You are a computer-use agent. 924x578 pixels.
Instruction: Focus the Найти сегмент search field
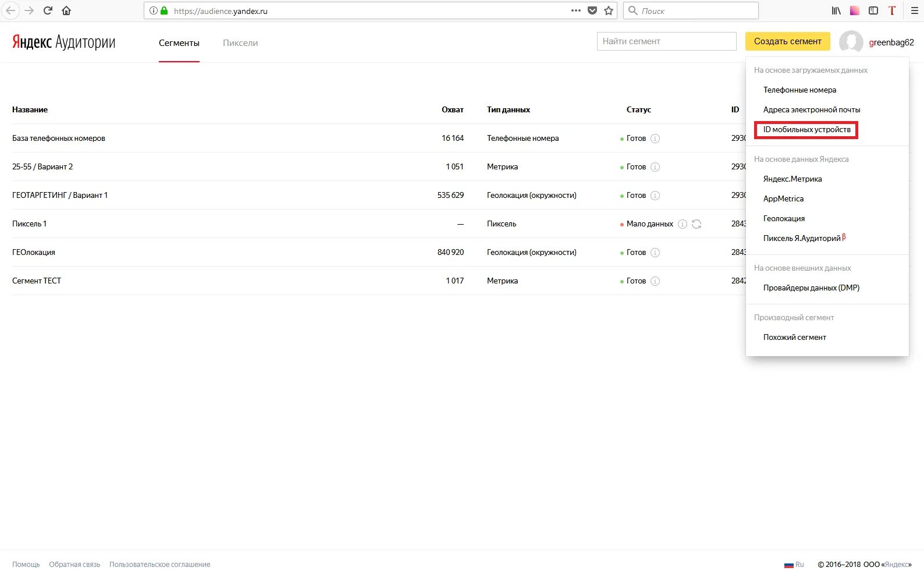pos(666,41)
